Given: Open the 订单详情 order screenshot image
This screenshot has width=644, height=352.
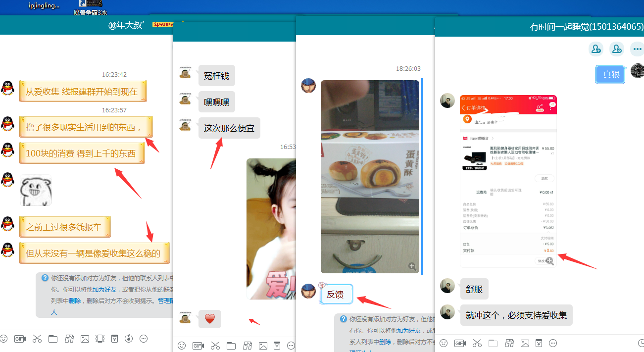Looking at the screenshot, I should pos(508,181).
